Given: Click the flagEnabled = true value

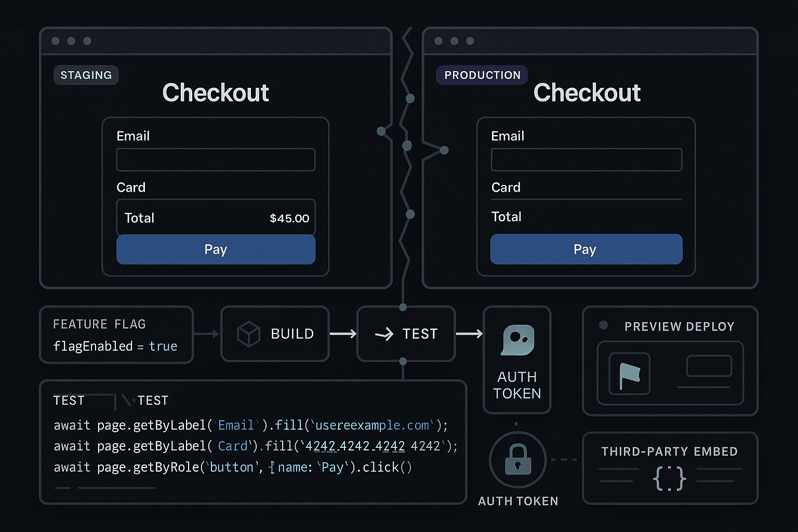Looking at the screenshot, I should (115, 346).
